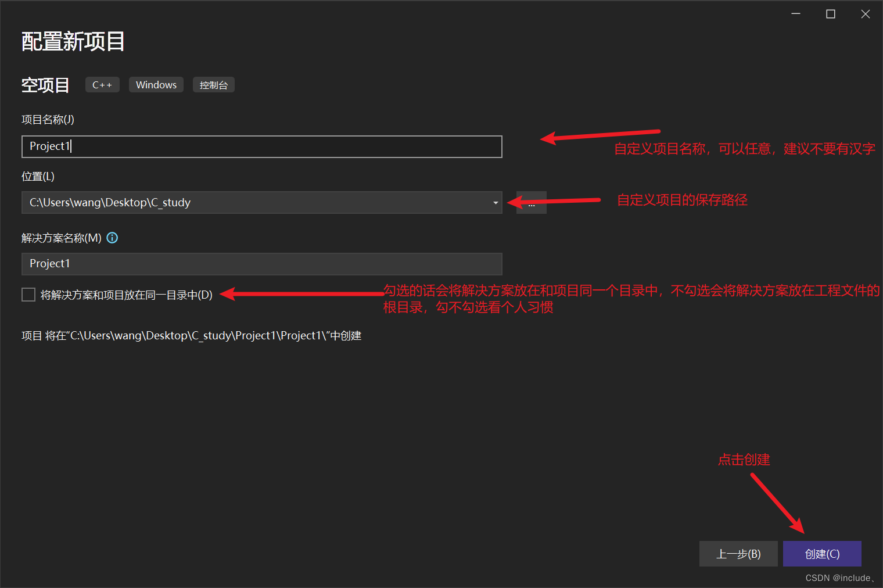The width and height of the screenshot is (883, 588).
Task: Open the location path dropdown arrow
Action: tap(495, 203)
